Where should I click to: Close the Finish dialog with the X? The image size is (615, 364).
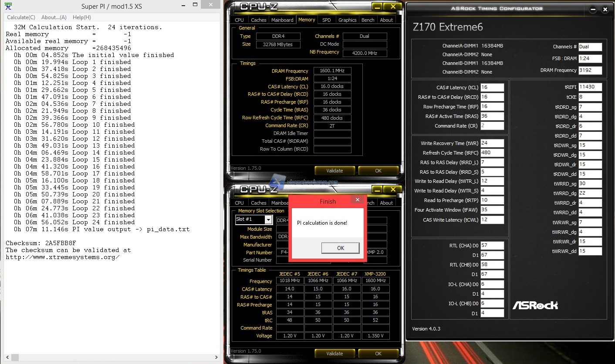point(357,200)
